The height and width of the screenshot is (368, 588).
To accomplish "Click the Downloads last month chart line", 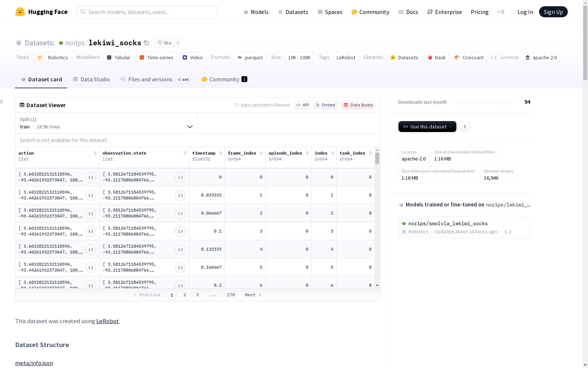I will click(485, 103).
